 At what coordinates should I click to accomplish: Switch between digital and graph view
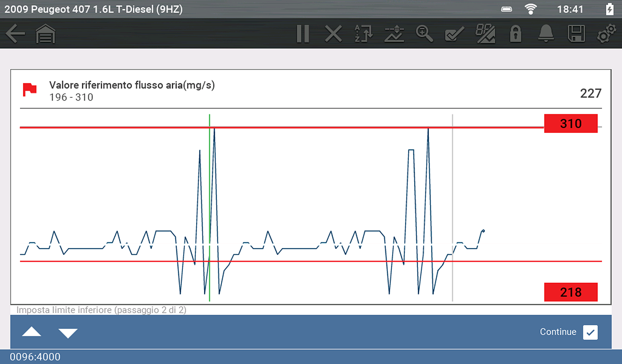[485, 34]
